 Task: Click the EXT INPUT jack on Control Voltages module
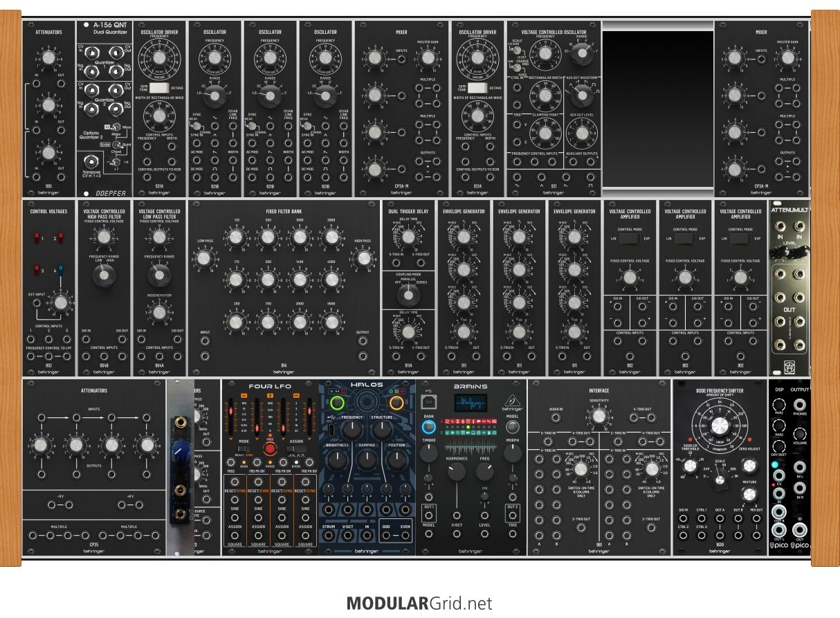coord(35,303)
